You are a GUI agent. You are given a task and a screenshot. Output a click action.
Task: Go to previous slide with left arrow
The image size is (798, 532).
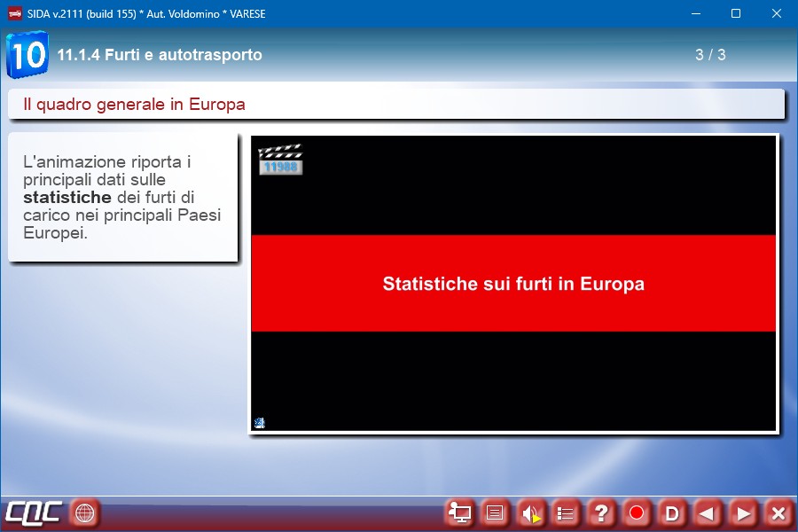707,512
